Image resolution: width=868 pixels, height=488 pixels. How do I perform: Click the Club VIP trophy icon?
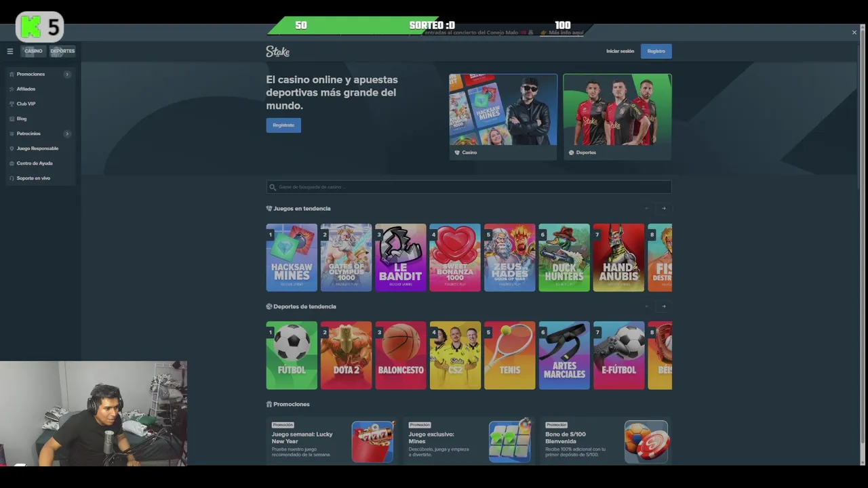12,104
